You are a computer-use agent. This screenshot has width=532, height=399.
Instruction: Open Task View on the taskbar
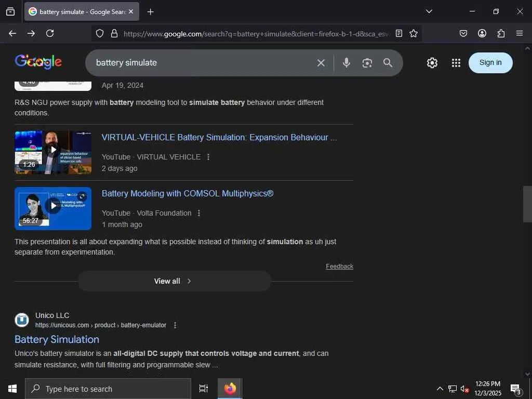[x=203, y=389]
